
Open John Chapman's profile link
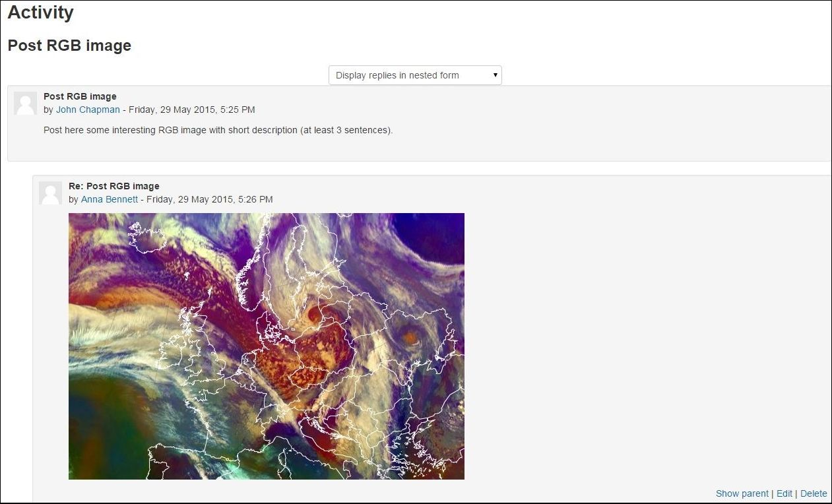coord(88,110)
